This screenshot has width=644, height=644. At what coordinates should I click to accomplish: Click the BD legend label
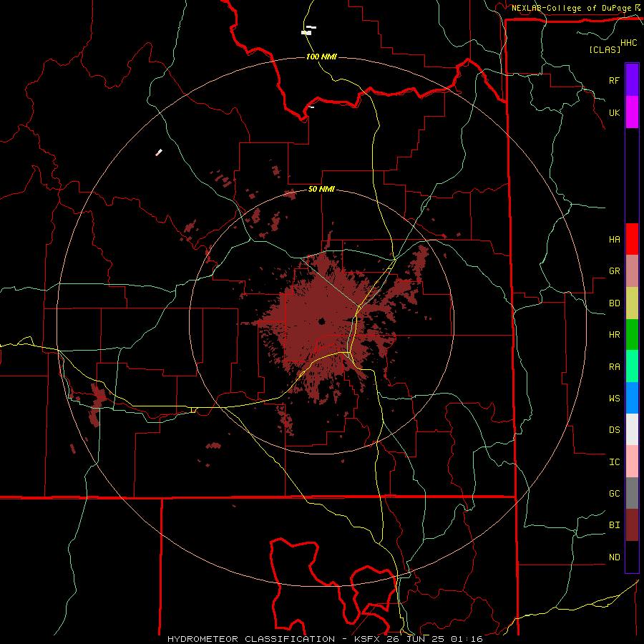coord(614,303)
